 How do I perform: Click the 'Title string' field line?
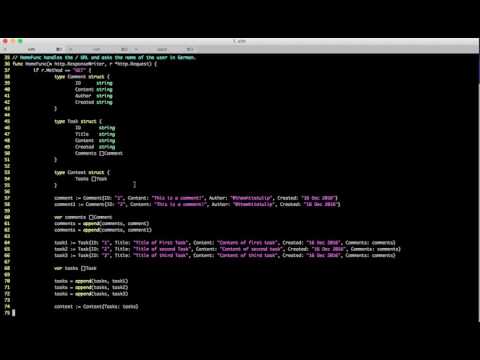click(x=95, y=134)
